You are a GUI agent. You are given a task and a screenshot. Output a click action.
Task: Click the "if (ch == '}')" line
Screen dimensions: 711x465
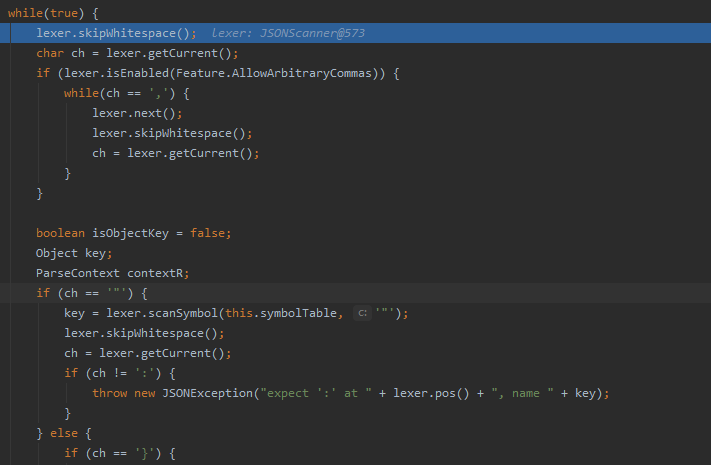(120, 453)
